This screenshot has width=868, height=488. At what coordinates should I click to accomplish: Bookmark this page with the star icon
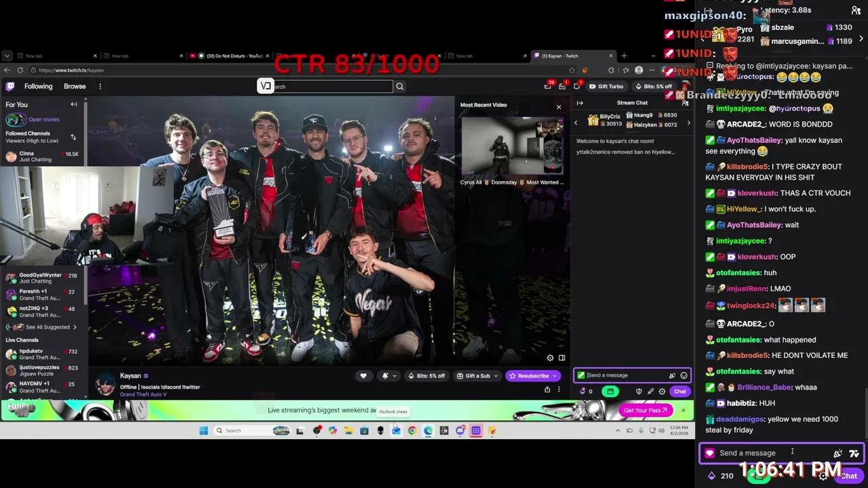[x=572, y=70]
